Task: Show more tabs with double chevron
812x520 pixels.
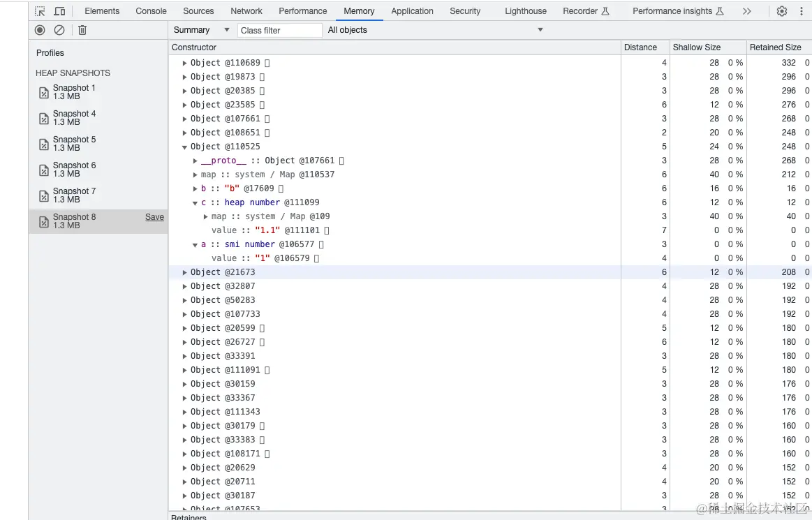Action: (747, 11)
